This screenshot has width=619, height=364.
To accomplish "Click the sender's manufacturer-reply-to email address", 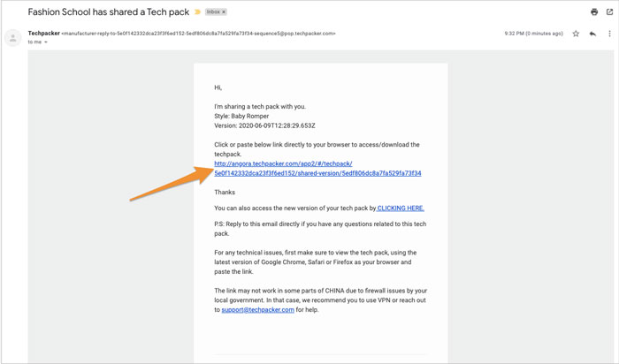I will pyautogui.click(x=199, y=34).
